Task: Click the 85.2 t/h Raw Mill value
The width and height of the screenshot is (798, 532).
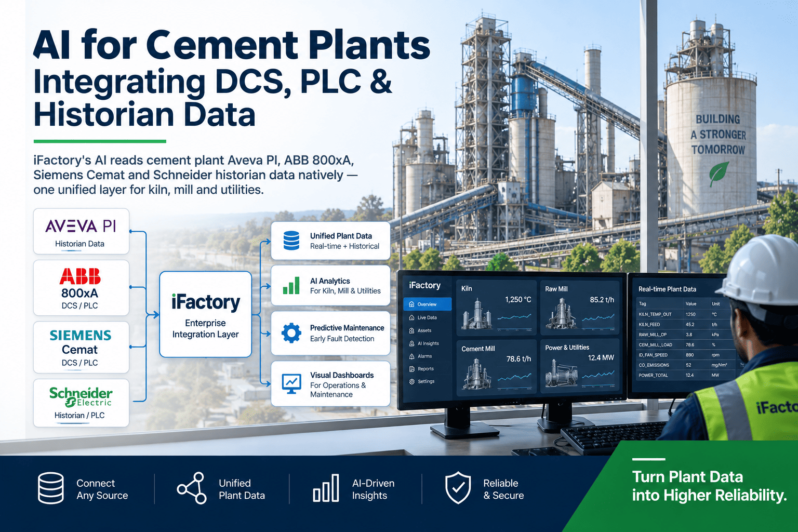Action: tap(602, 300)
